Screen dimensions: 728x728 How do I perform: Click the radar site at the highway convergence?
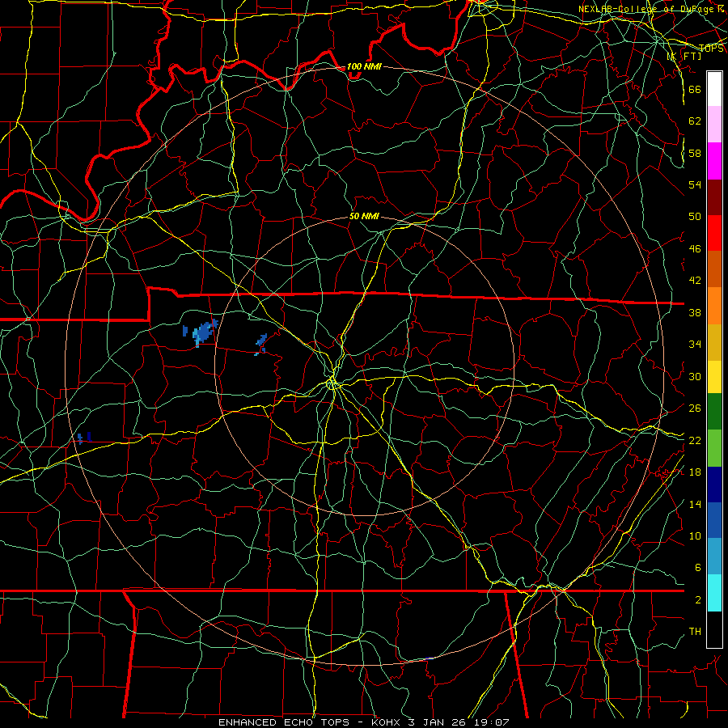(x=332, y=383)
